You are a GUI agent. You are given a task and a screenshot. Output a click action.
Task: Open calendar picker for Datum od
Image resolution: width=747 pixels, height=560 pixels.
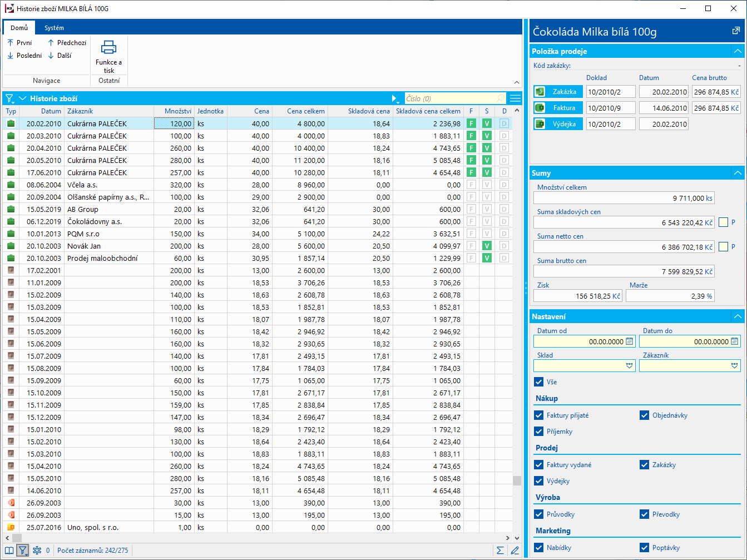pos(629,341)
